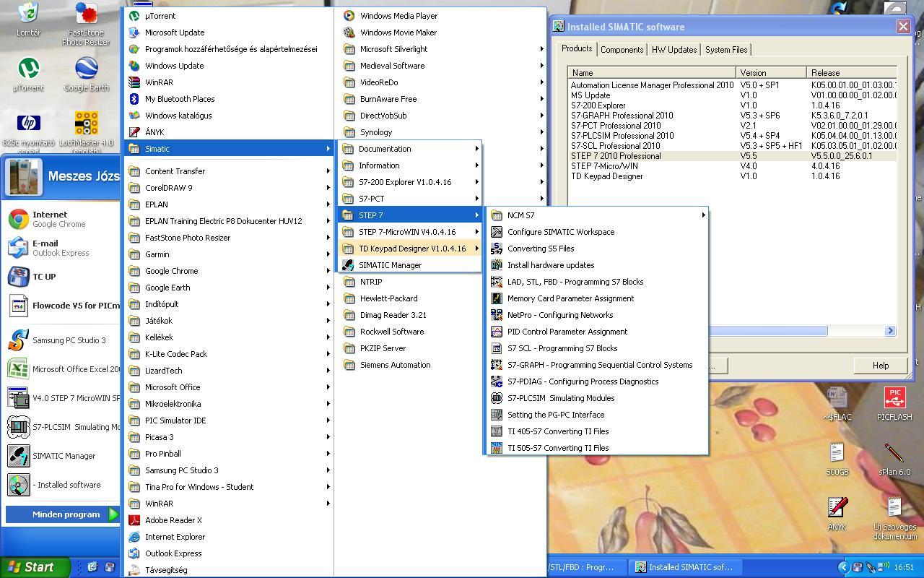Select S7-PLCSIM Professional 2010 row

point(732,136)
